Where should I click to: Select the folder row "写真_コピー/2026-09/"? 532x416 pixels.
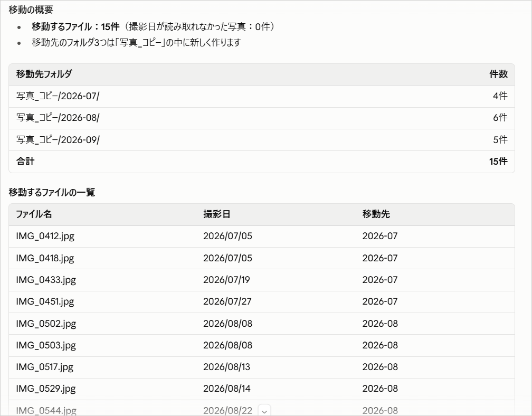(262, 140)
